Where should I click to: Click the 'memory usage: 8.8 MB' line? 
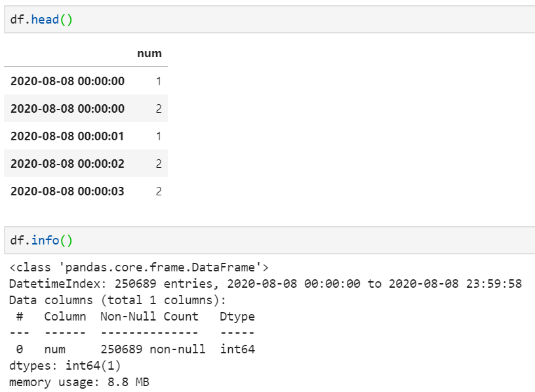tap(79, 382)
